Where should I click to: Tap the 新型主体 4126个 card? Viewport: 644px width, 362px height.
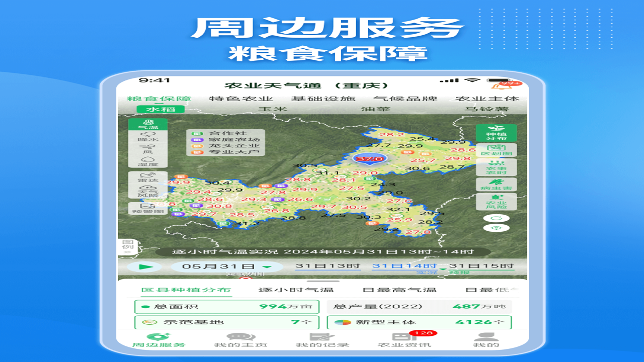420,322
